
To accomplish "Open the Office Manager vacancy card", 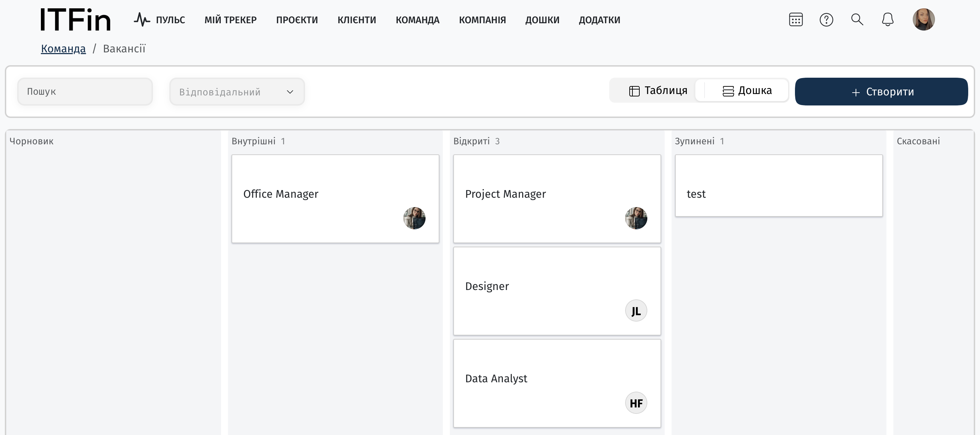I will [x=335, y=198].
